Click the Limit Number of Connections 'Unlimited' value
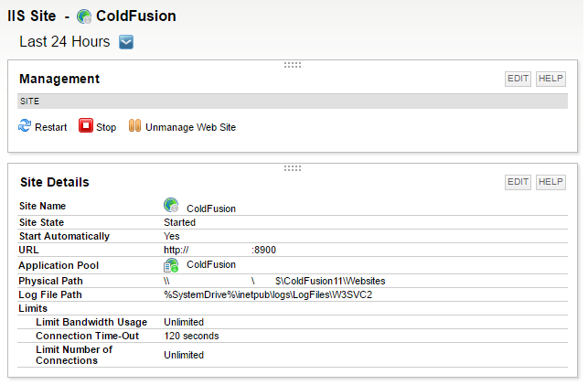The width and height of the screenshot is (588, 385). pyautogui.click(x=184, y=355)
